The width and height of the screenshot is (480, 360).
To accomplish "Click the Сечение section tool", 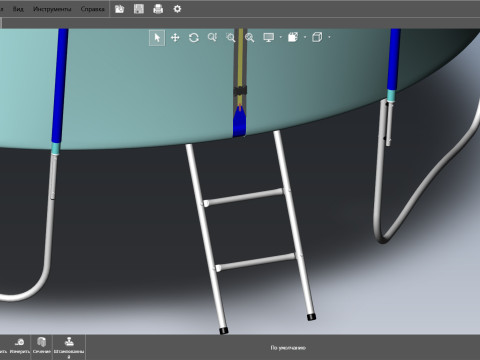I will tap(42, 346).
